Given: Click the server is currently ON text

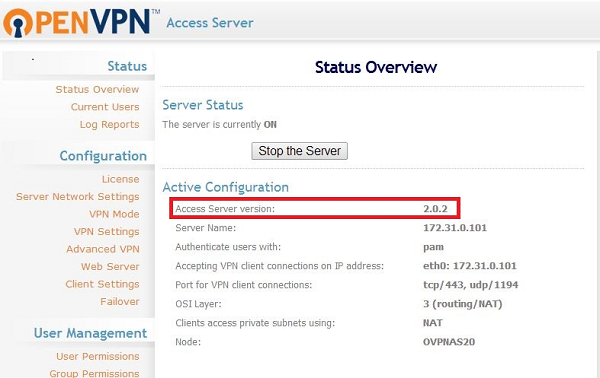Looking at the screenshot, I should pyautogui.click(x=219, y=125).
